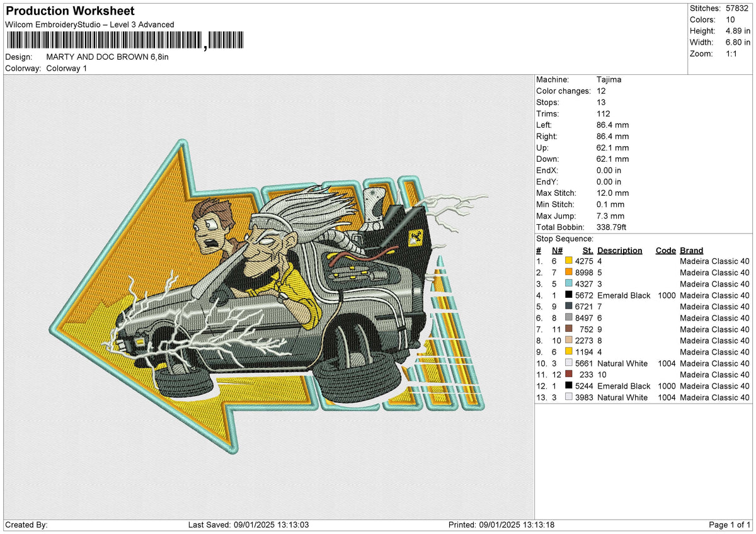Screen dimensions: 756x534
Task: Click the 'EndX:' label
Action: [547, 171]
